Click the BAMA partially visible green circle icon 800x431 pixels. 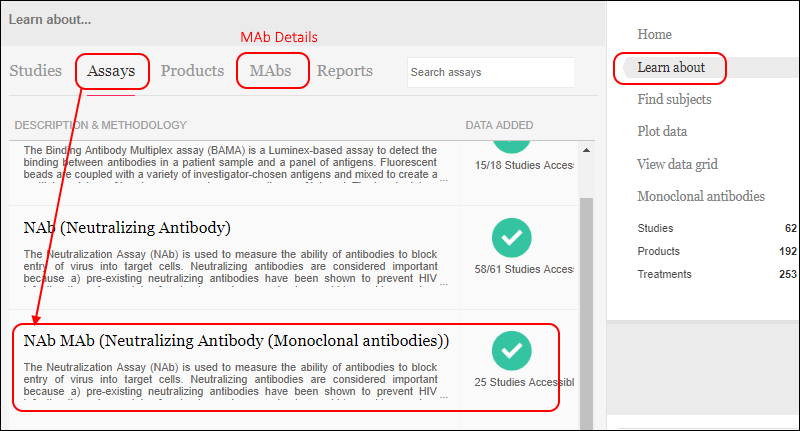click(x=512, y=147)
